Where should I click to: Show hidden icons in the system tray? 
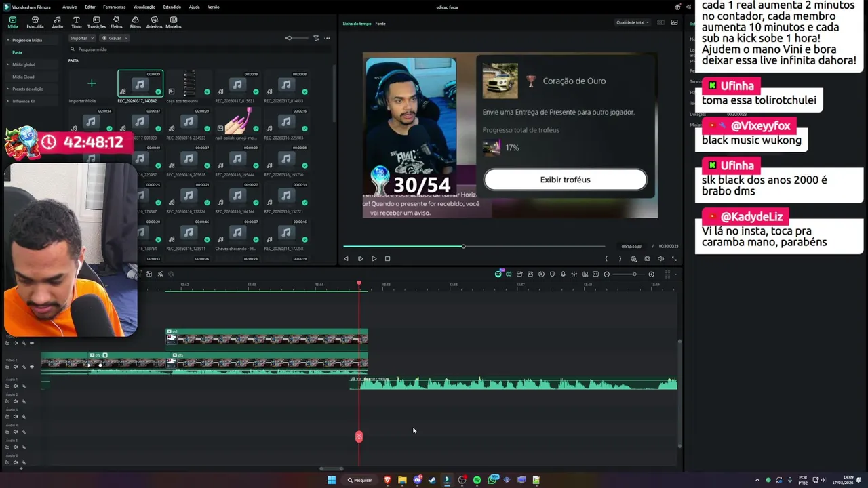[757, 480]
